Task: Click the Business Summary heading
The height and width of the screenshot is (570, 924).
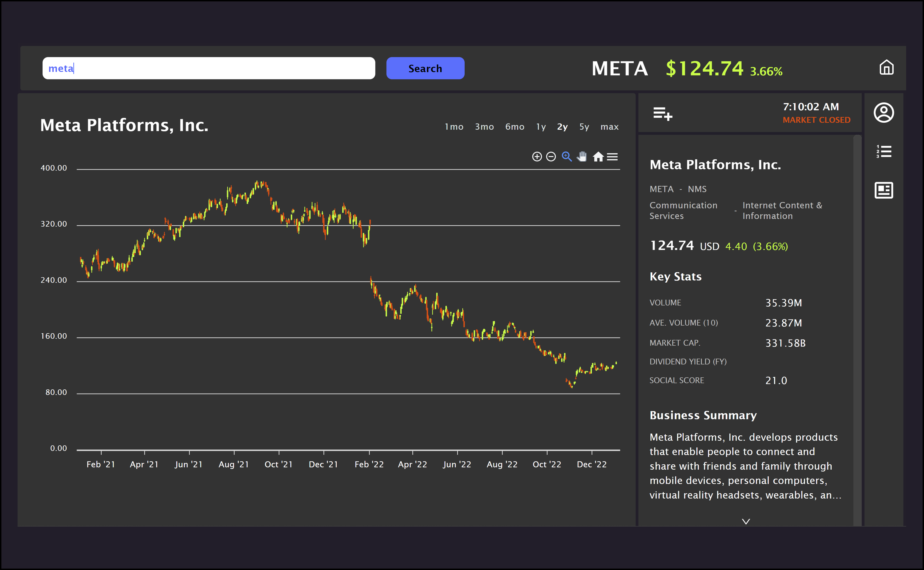Action: click(703, 415)
